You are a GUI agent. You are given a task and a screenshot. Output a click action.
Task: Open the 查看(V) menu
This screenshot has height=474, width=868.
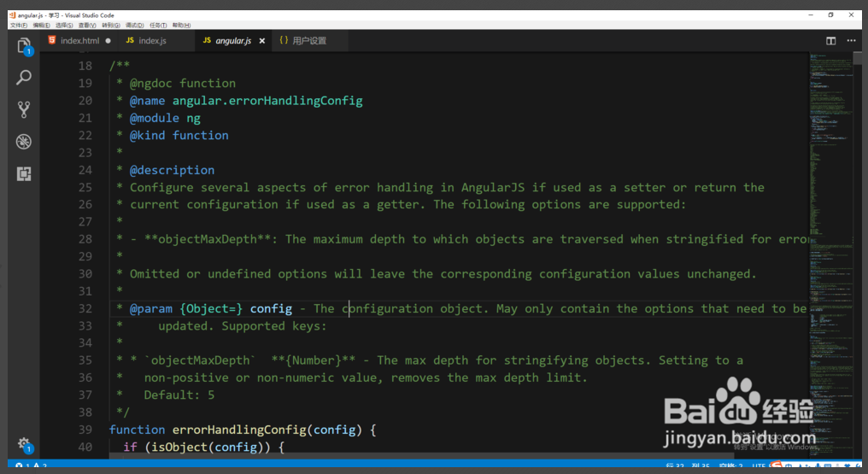pyautogui.click(x=87, y=26)
